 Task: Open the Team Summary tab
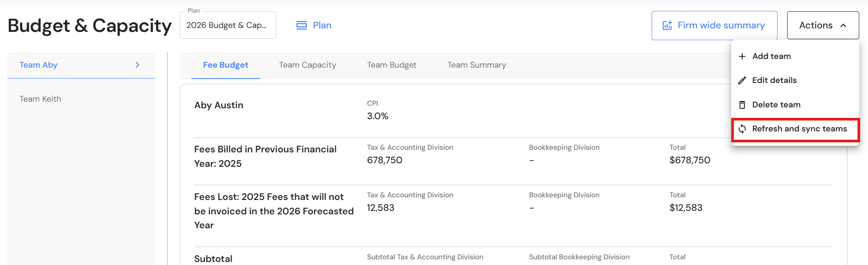click(476, 65)
